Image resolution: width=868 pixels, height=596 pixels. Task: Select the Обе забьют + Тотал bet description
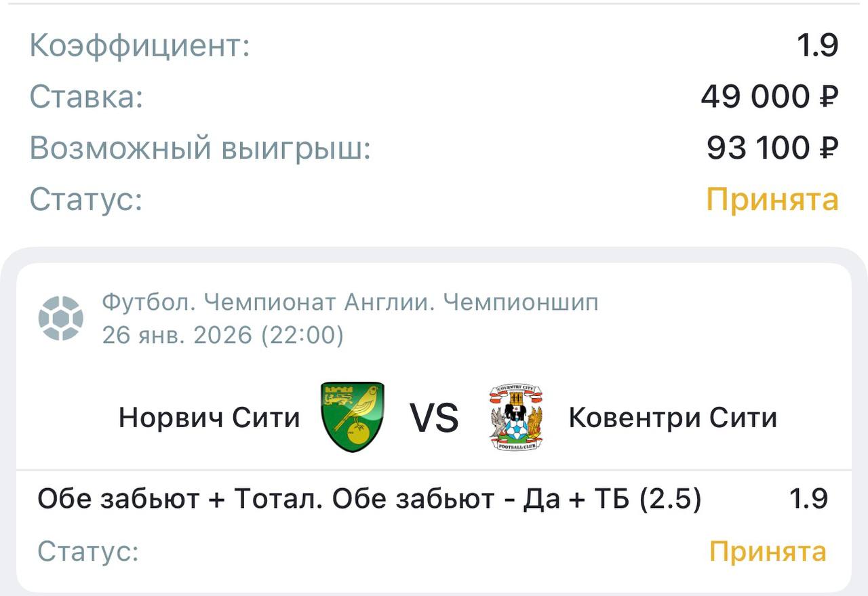tap(369, 500)
